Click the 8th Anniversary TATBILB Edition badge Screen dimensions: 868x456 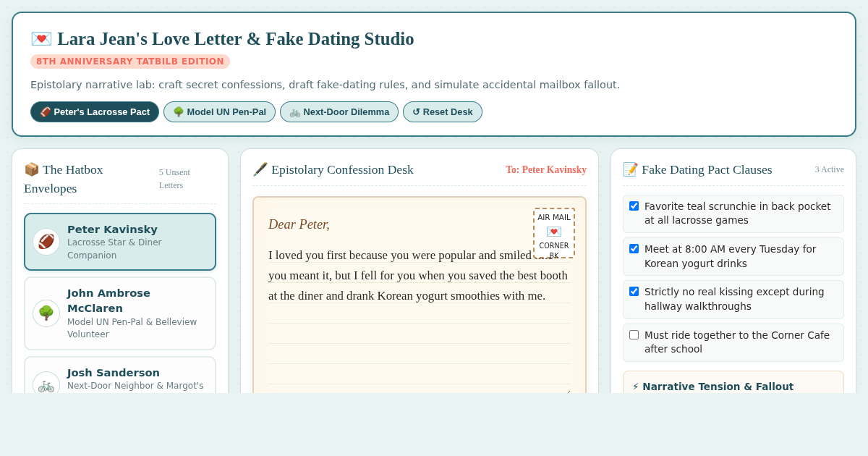130,62
